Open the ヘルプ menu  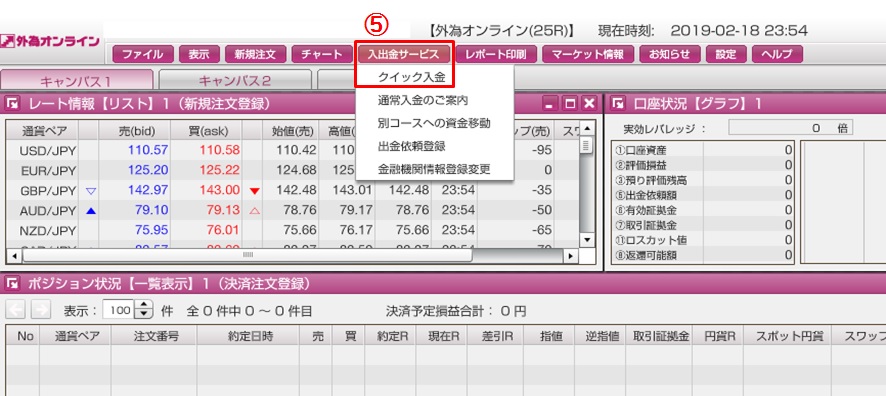(x=777, y=54)
